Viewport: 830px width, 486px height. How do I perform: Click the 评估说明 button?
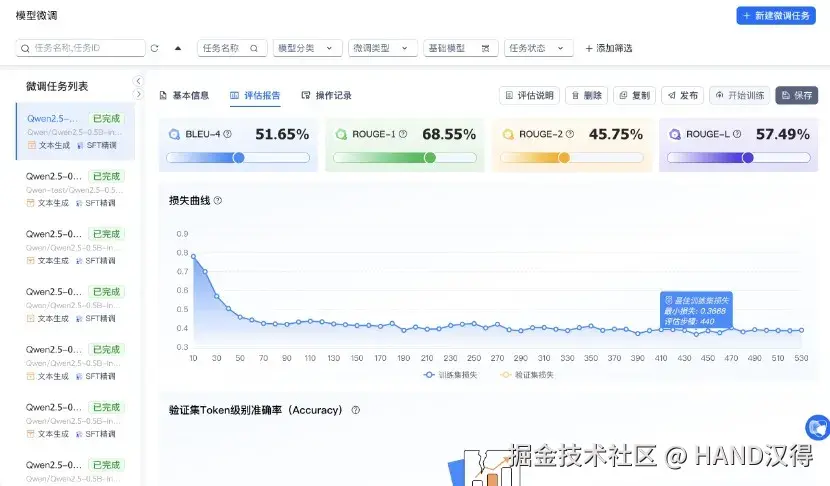tap(529, 95)
